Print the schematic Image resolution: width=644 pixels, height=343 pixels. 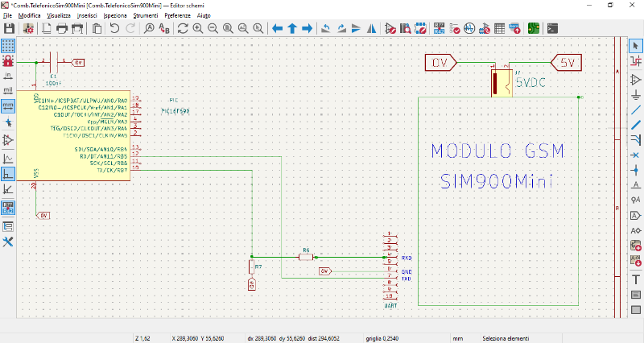tap(62, 28)
